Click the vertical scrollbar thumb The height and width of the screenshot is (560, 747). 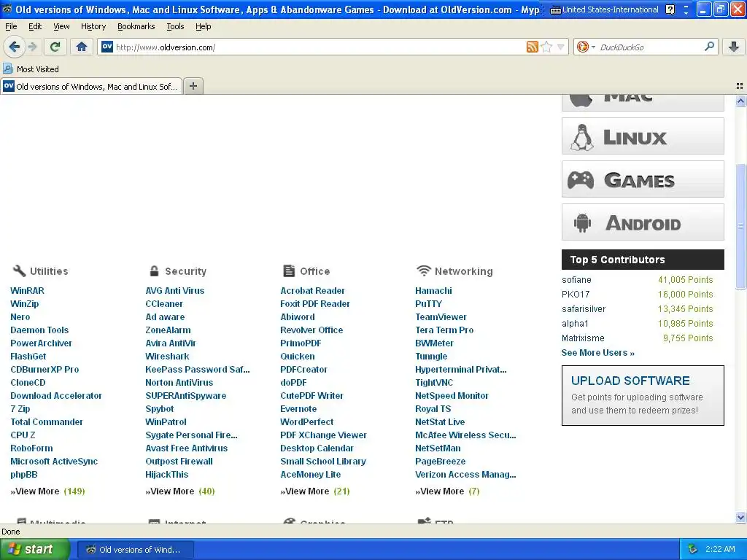740,226
